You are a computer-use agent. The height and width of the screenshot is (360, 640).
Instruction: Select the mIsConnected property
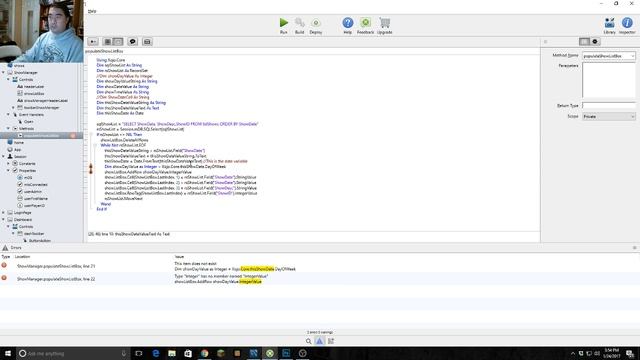(36, 184)
